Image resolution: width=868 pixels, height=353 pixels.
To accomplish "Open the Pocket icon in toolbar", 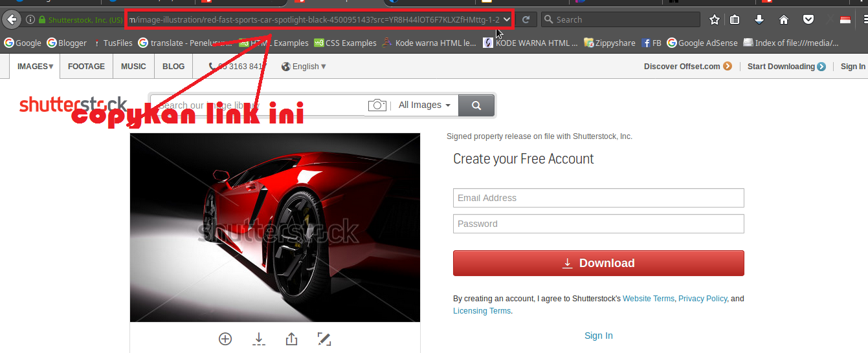I will click(x=808, y=20).
